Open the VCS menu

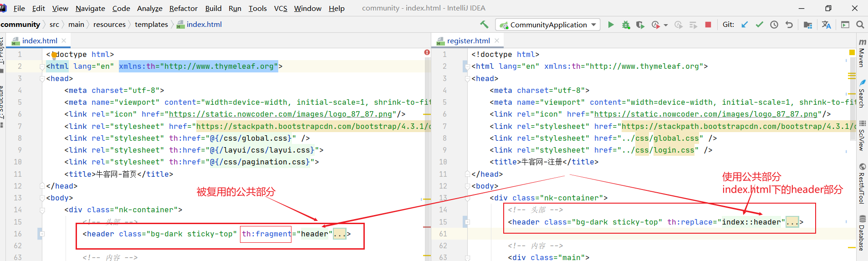[x=281, y=8]
